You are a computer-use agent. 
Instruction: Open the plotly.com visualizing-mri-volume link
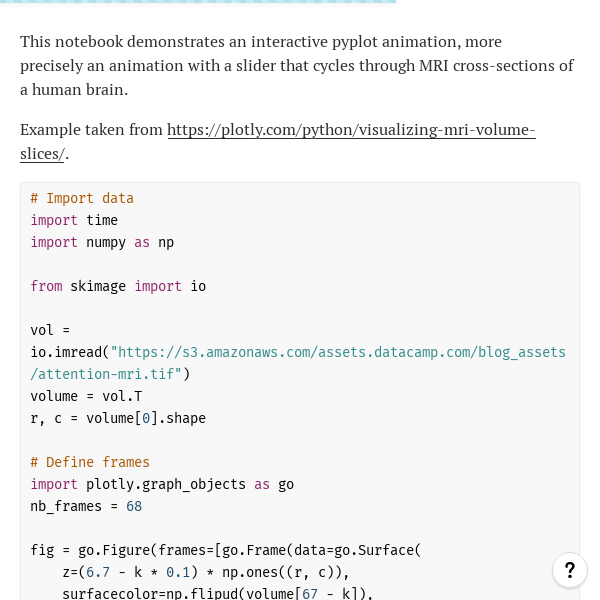click(x=351, y=130)
